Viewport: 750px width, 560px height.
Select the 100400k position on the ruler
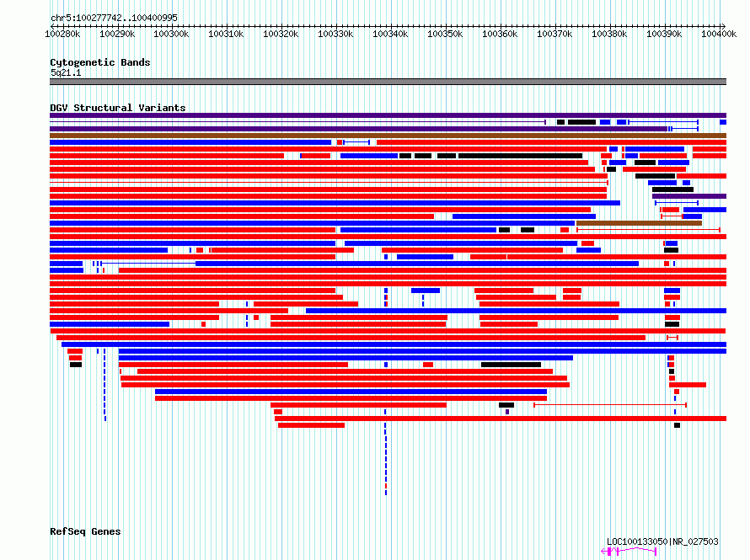point(719,34)
